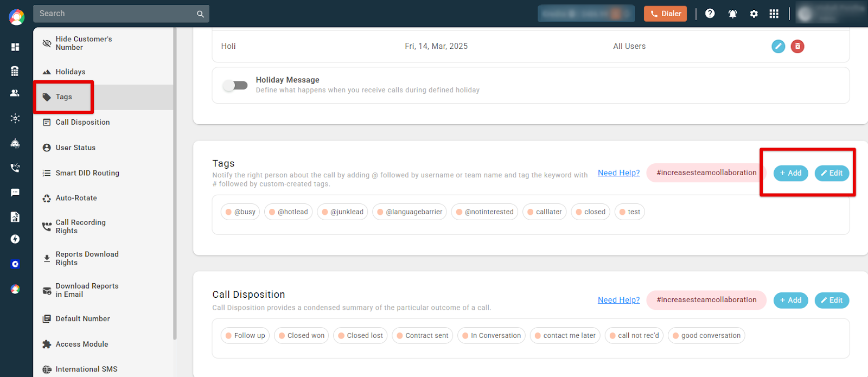This screenshot has height=377, width=868.
Task: Open the reports document icon in left rail
Action: click(15, 217)
